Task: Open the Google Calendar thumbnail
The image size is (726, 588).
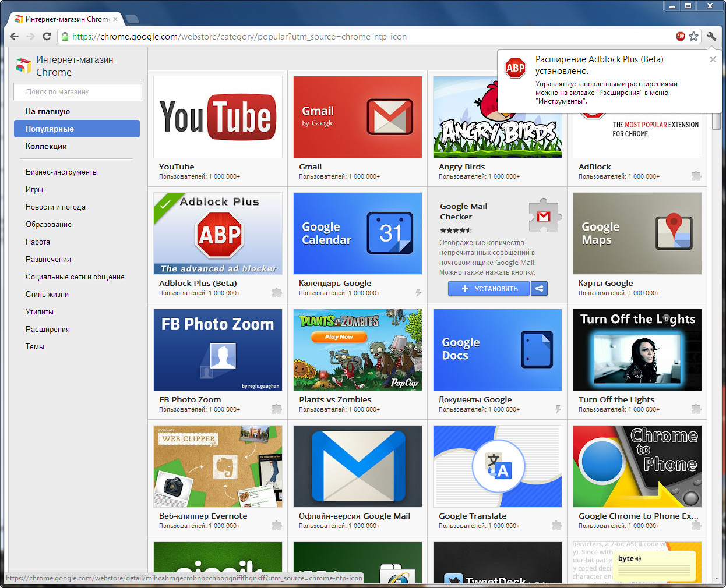Action: [x=358, y=233]
